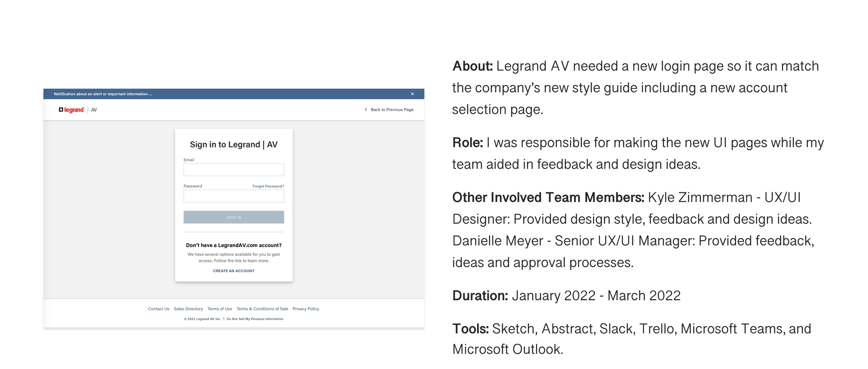Dismiss the notification banner with the X
The width and height of the screenshot is (868, 369).
412,94
